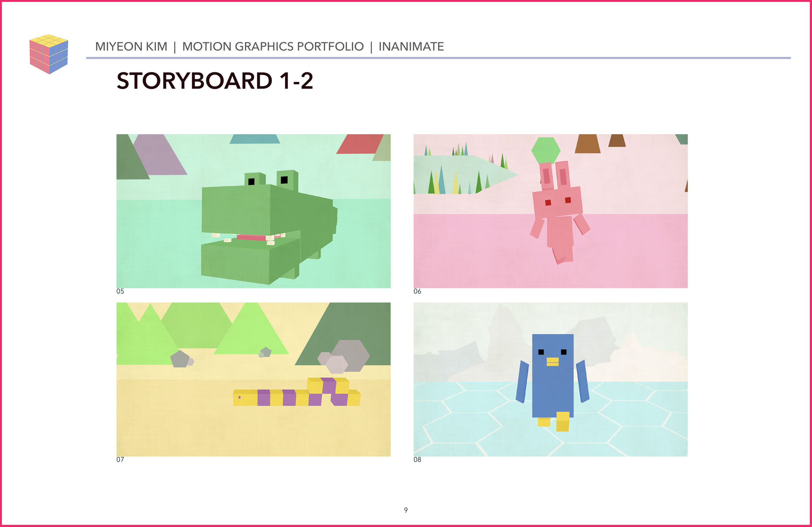The height and width of the screenshot is (527, 812).
Task: Click the crocodile's left eye
Action: [x=251, y=181]
